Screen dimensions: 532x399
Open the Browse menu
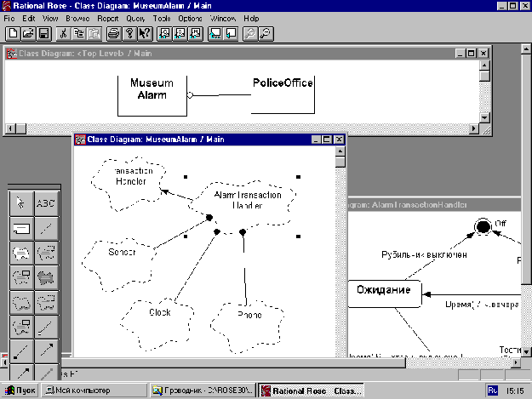77,17
